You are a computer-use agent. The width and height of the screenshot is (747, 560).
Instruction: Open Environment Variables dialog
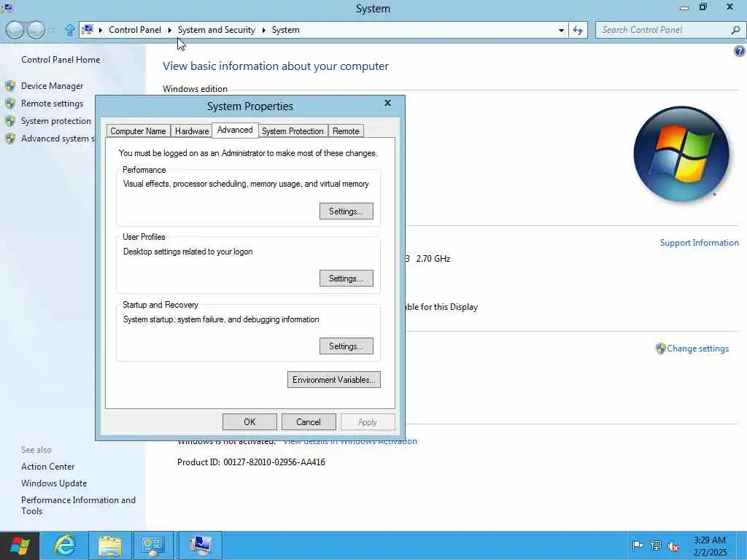334,380
